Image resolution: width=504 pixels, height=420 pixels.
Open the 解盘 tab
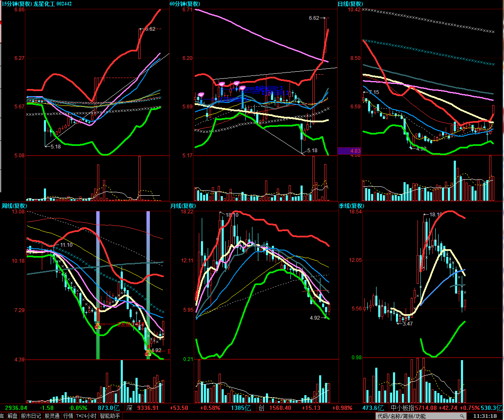(x=13, y=416)
